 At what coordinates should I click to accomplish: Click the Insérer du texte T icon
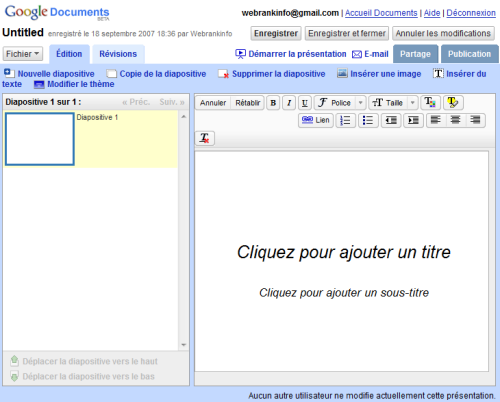click(x=438, y=73)
